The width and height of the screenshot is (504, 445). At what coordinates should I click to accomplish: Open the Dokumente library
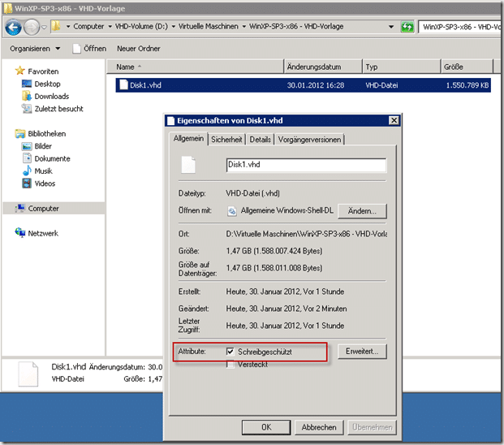point(53,158)
